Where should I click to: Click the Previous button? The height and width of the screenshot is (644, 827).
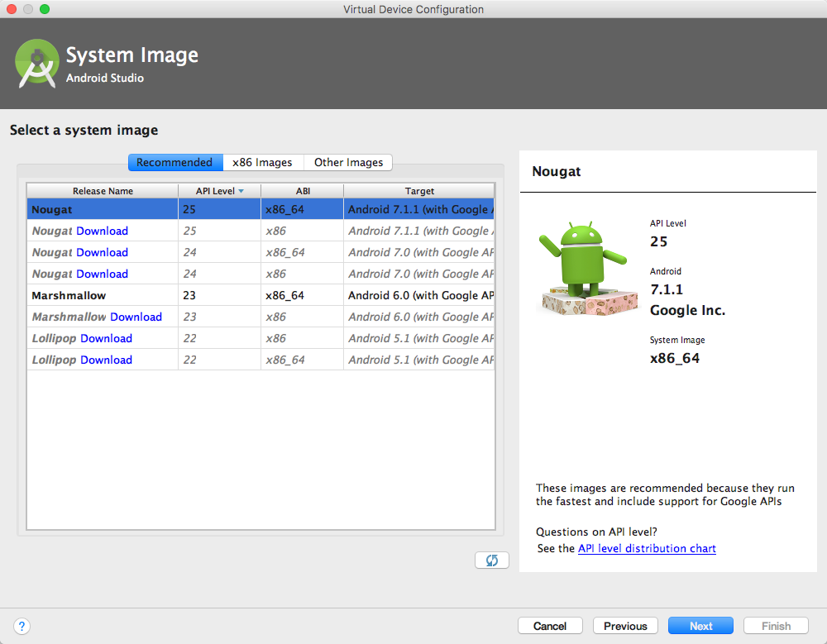click(x=625, y=626)
